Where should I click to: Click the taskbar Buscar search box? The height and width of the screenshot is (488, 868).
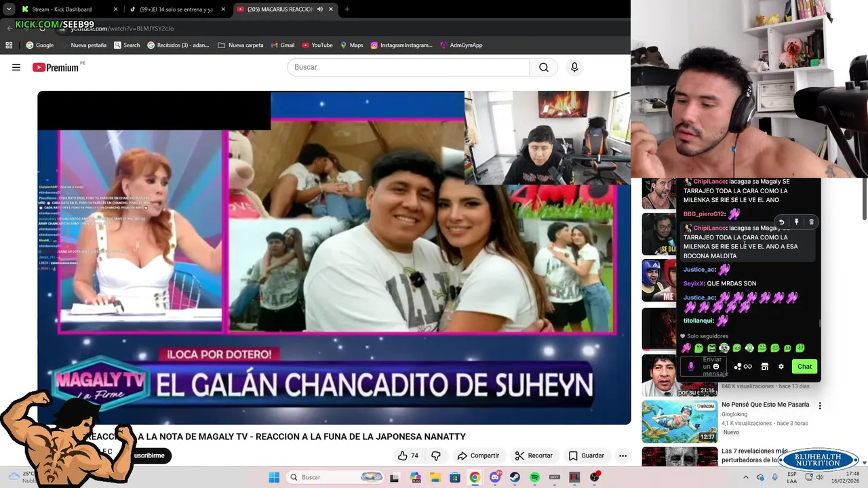click(x=334, y=477)
